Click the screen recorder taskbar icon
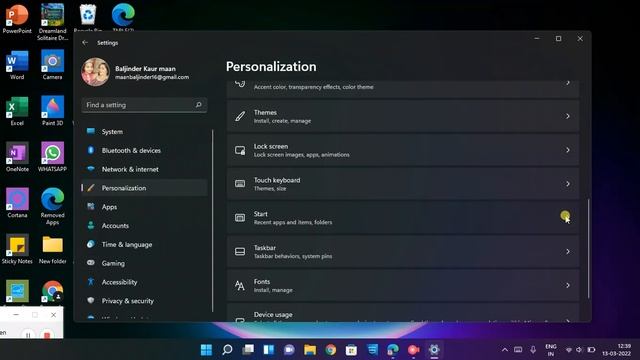The width and height of the screenshot is (640, 360). tap(413, 350)
